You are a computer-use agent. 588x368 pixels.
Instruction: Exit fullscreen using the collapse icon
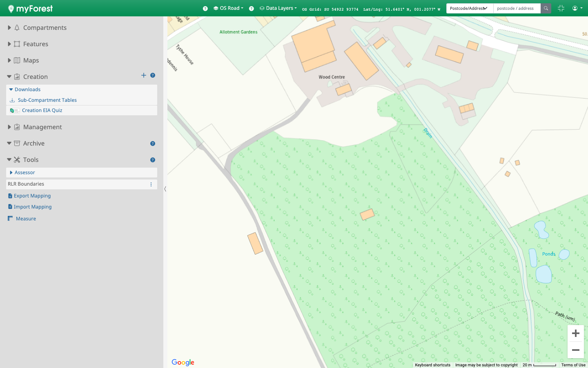561,8
